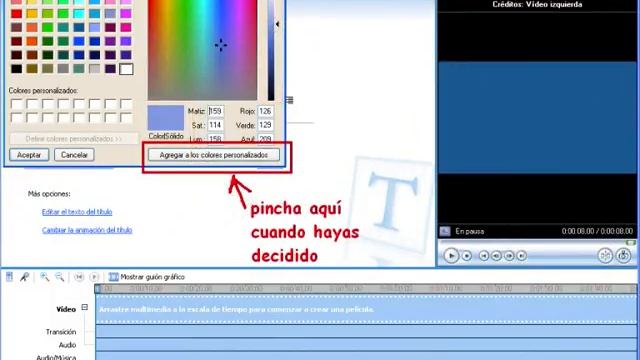Open the Narrate Timeline microphone tool

click(24, 277)
